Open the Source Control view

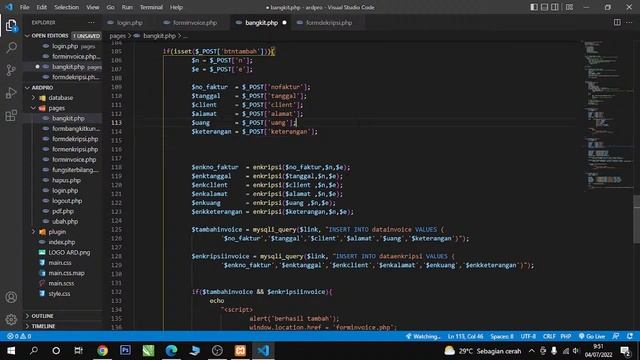click(x=11, y=70)
